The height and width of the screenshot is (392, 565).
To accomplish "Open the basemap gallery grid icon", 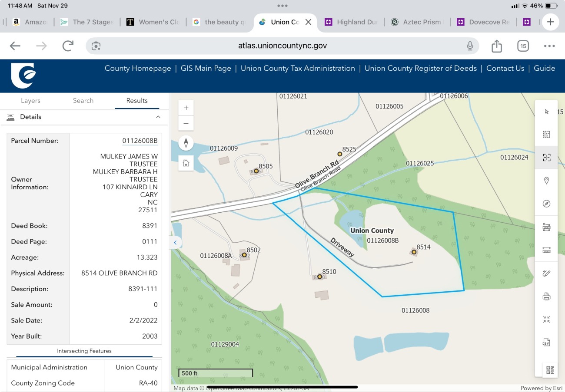I will point(550,370).
